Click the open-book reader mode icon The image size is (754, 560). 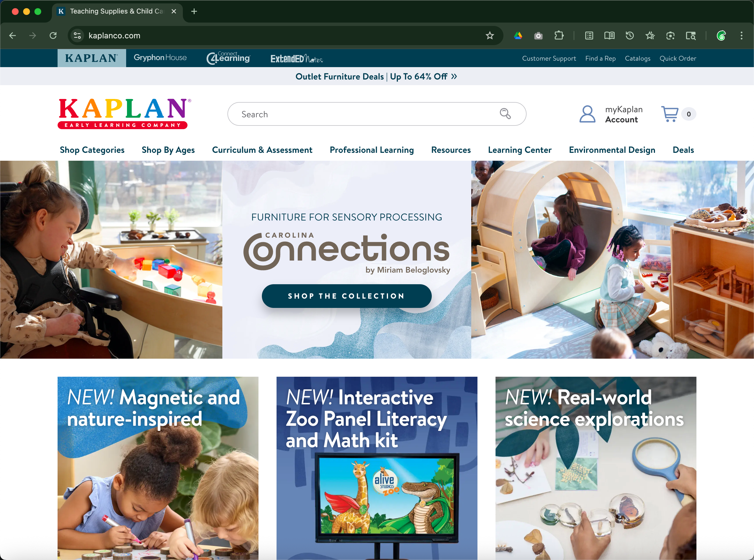(x=610, y=36)
